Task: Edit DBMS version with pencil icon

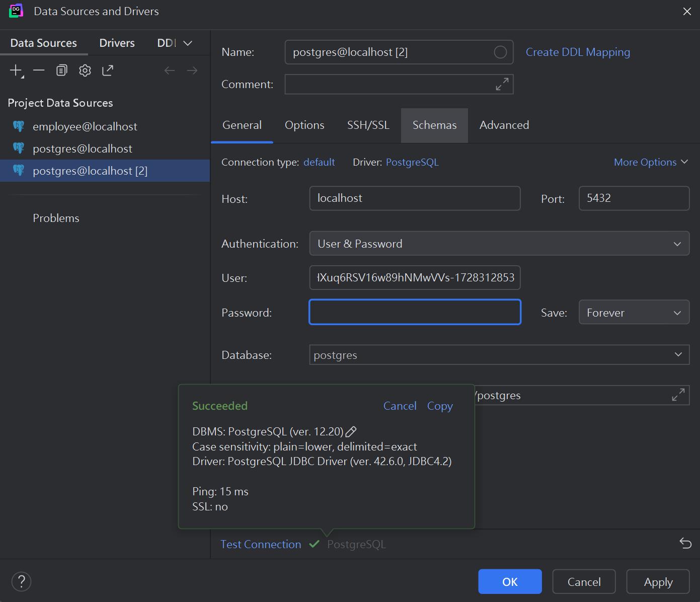Action: tap(351, 431)
